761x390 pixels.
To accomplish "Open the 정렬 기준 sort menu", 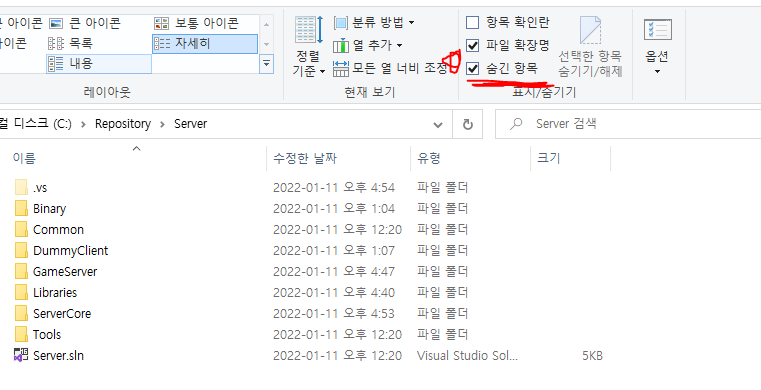I will pos(309,47).
